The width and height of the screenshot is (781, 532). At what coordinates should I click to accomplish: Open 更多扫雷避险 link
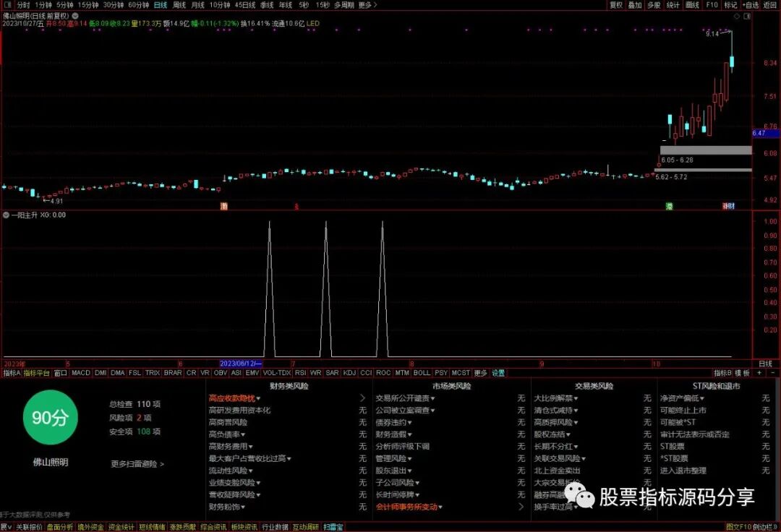pyautogui.click(x=137, y=464)
